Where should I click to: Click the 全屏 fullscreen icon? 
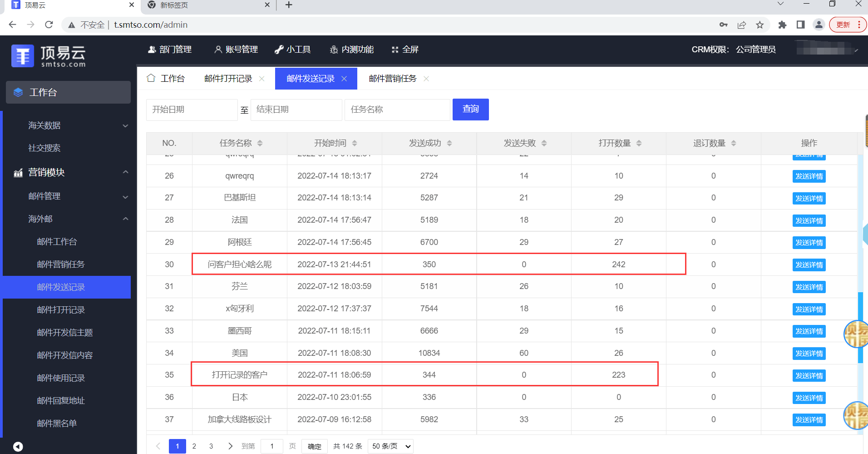pos(395,50)
